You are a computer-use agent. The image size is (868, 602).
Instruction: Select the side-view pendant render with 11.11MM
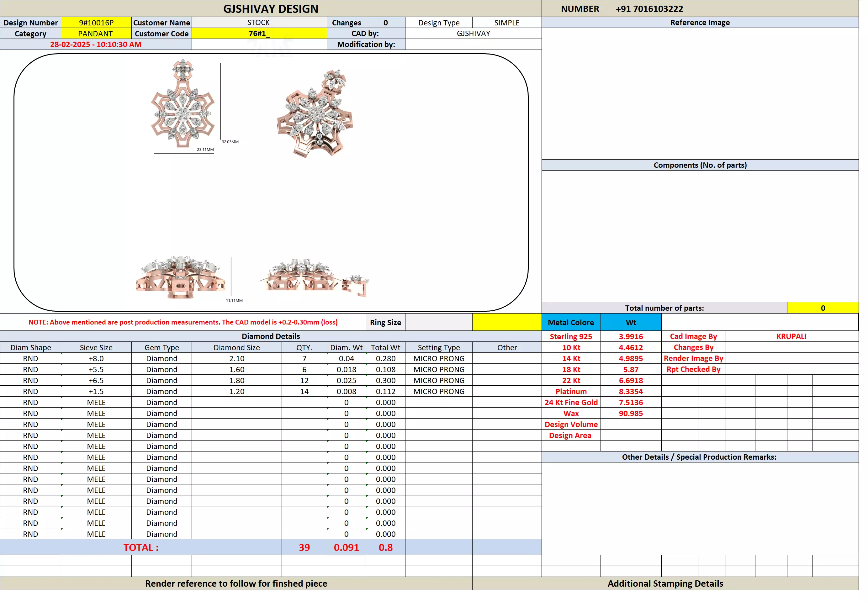pyautogui.click(x=181, y=277)
